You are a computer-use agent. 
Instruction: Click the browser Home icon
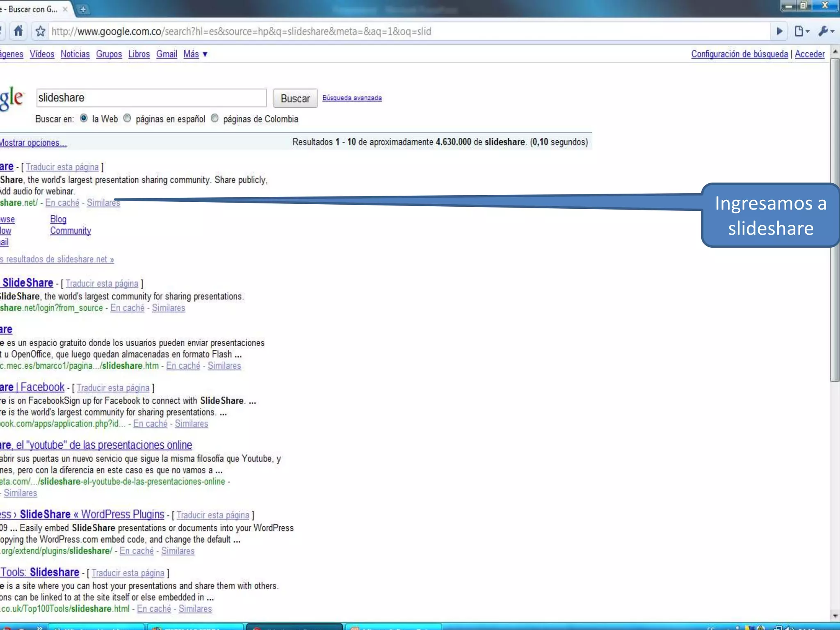[18, 31]
